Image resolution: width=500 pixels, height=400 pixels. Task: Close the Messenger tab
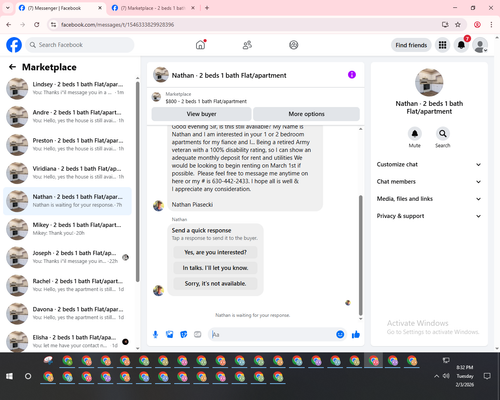click(100, 8)
